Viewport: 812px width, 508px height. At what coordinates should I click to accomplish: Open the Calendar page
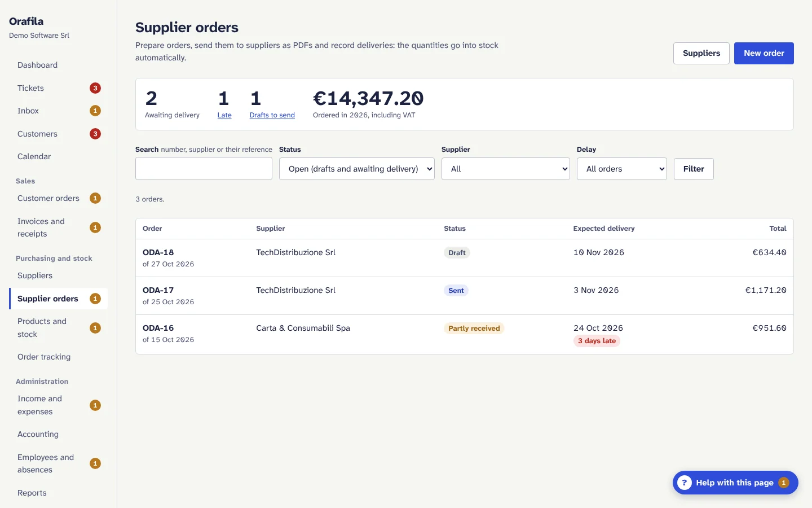(x=58, y=156)
